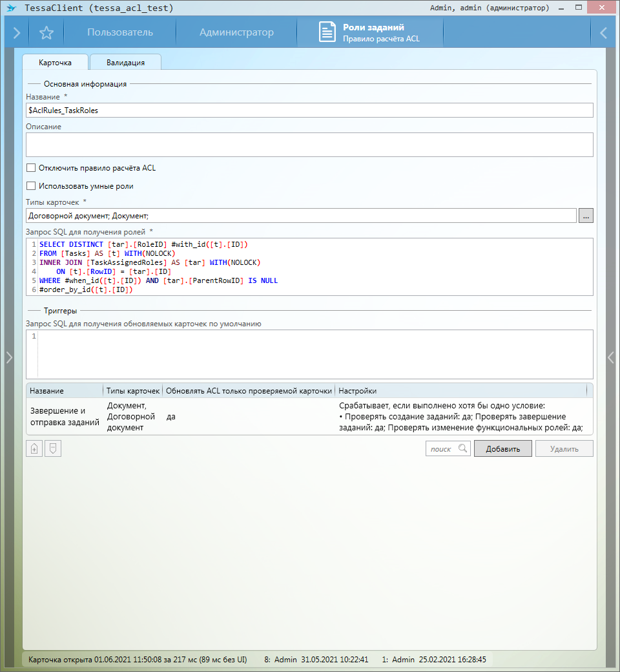The width and height of the screenshot is (620, 672).
Task: Click the Название name input field
Action: coord(309,110)
